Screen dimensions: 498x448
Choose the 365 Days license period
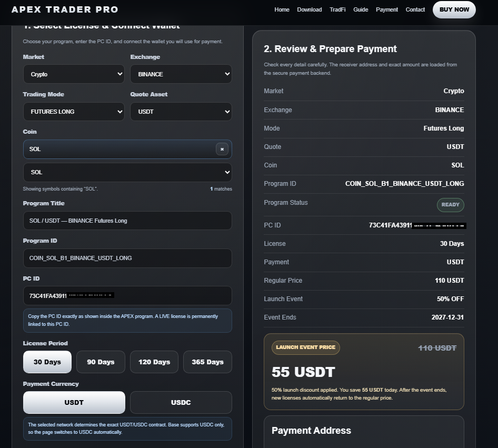click(208, 362)
